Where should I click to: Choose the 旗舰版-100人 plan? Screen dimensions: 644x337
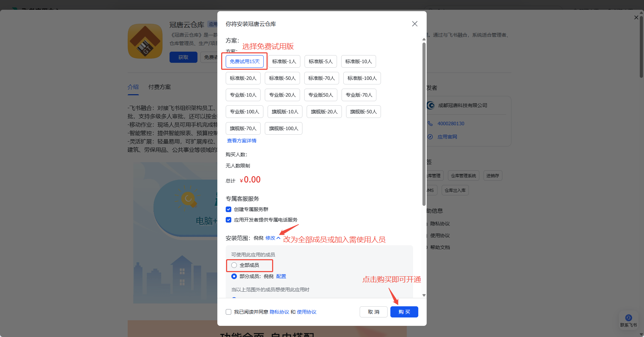pyautogui.click(x=284, y=128)
